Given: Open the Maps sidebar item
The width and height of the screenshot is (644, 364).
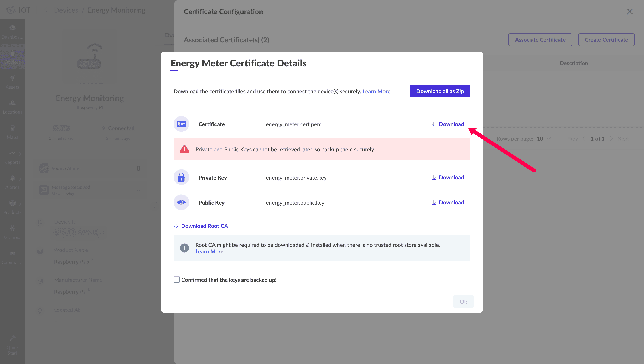Looking at the screenshot, I should (x=12, y=132).
